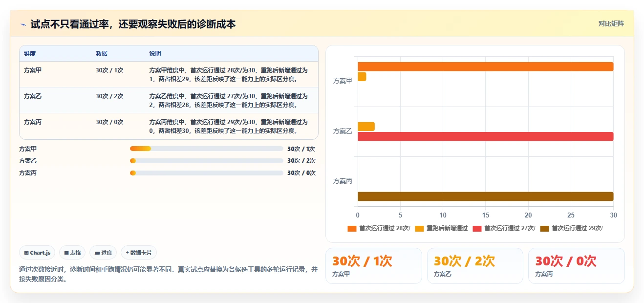The height and width of the screenshot is (303, 644).
Task: Click the 方案丙维度中 description in the table
Action: click(x=229, y=127)
